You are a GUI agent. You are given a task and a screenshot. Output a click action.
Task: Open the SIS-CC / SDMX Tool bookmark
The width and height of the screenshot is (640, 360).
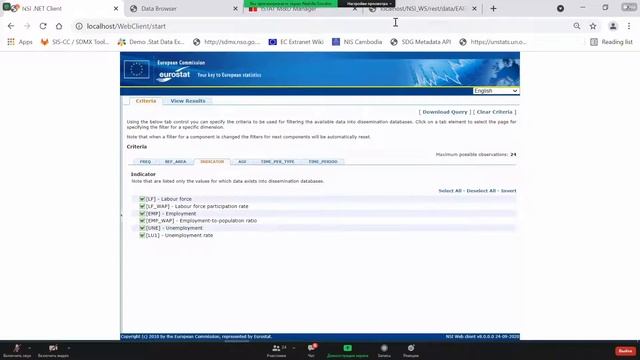75,42
